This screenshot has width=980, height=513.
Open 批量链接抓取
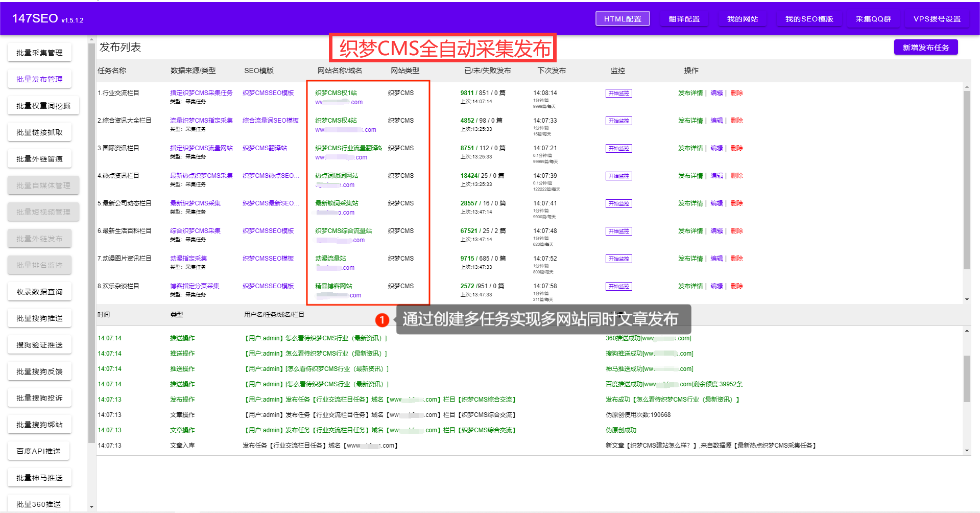point(39,132)
